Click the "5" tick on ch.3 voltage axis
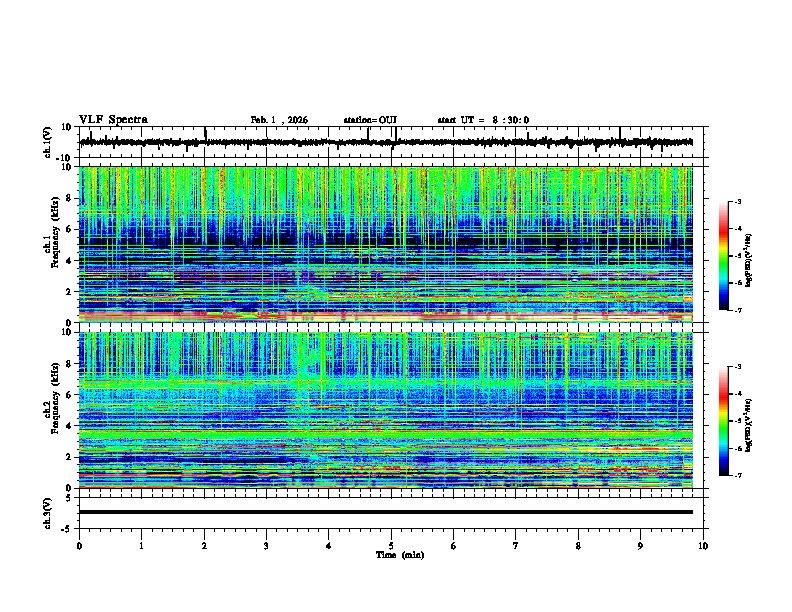This screenshot has width=792, height=612. tap(70, 498)
